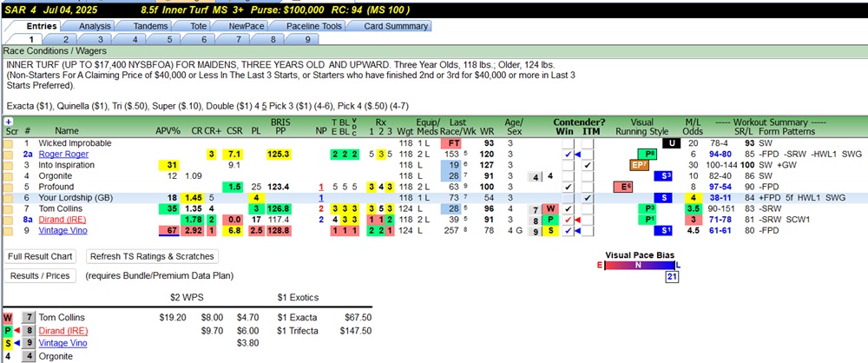Image resolution: width=868 pixels, height=363 pixels.
Task: Click the $147.50 trifecta payout
Action: tap(355, 331)
